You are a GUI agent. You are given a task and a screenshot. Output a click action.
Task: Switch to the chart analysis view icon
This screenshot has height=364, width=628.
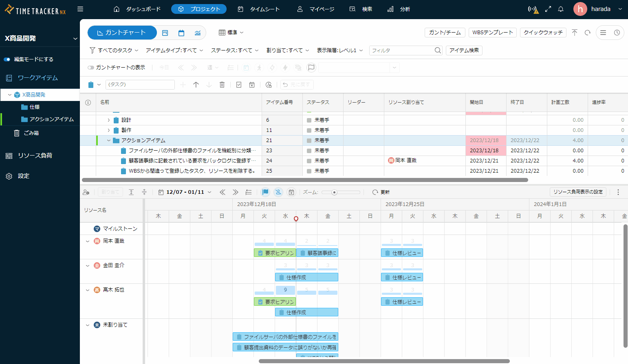(x=198, y=33)
